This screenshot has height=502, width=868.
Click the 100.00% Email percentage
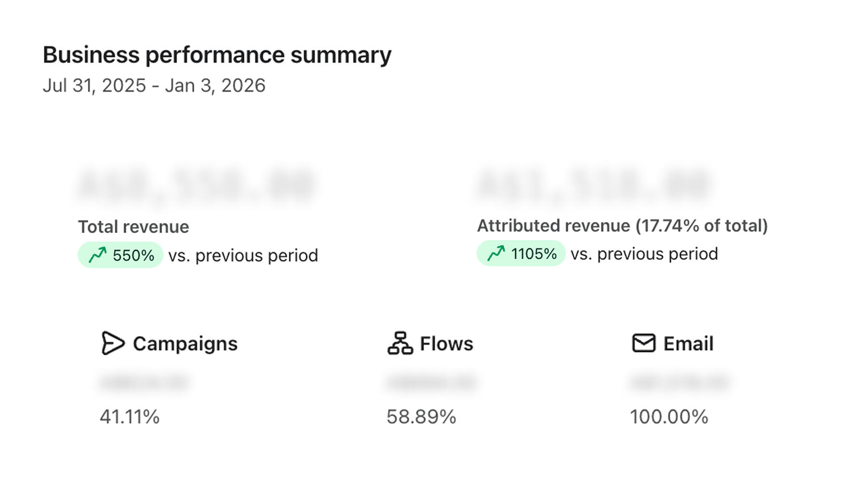669,417
